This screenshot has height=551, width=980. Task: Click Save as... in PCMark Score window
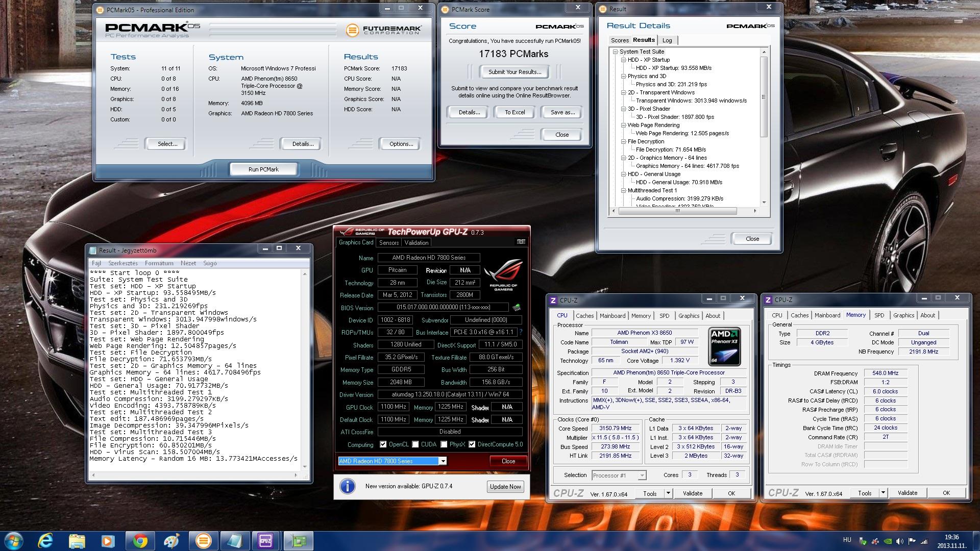[562, 112]
